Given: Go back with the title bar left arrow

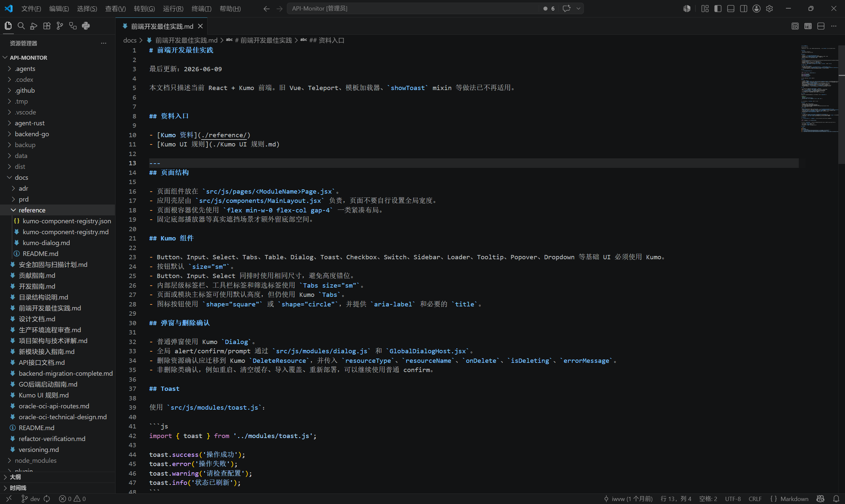Looking at the screenshot, I should click(x=266, y=9).
